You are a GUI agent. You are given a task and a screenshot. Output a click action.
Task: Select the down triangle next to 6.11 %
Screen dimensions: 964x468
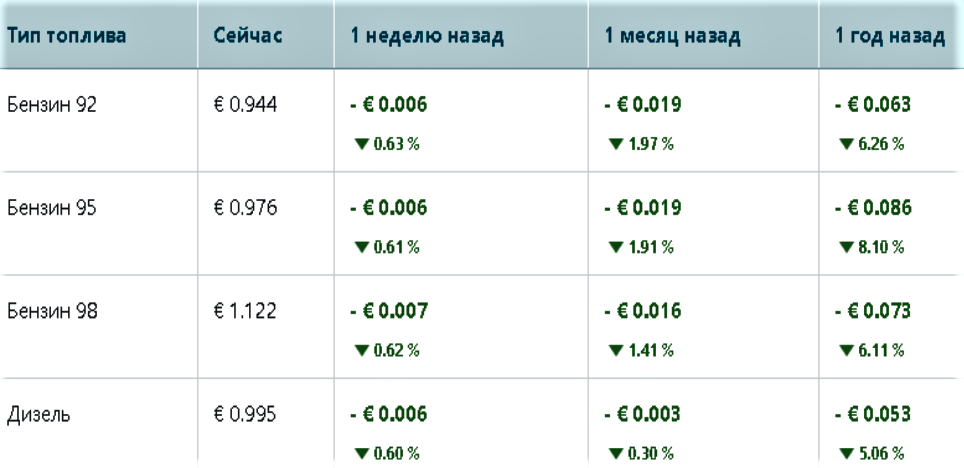[x=846, y=350]
